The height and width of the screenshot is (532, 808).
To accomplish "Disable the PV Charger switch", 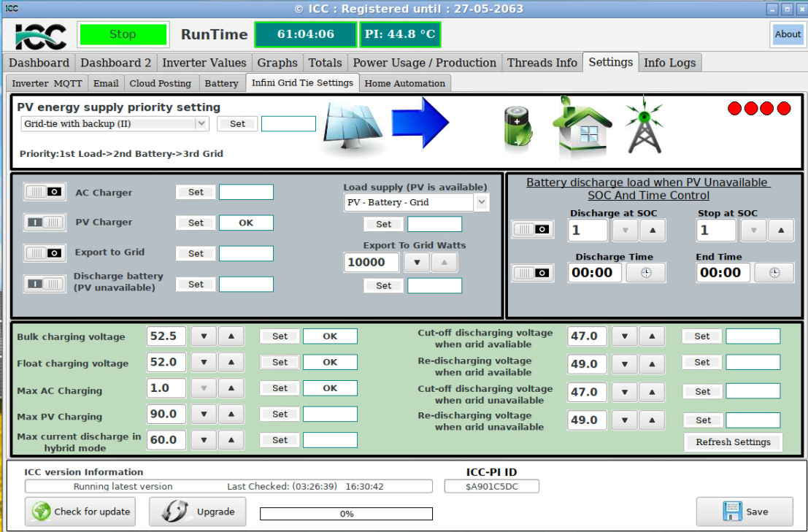I will 45,222.
